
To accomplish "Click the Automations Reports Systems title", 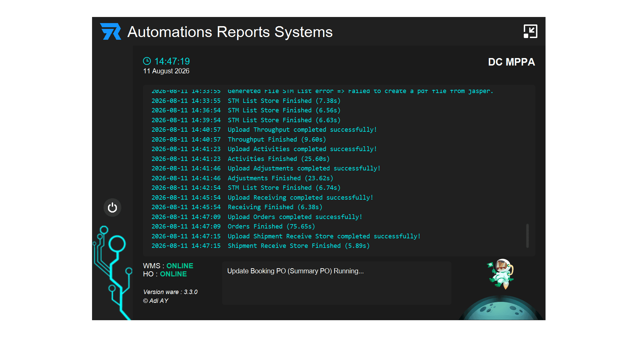I will click(230, 32).
